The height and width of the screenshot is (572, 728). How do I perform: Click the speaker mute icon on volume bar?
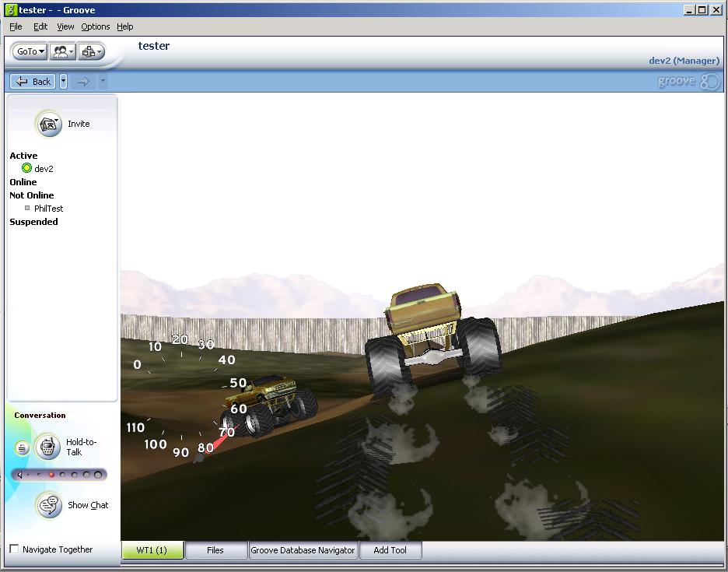pyautogui.click(x=19, y=475)
